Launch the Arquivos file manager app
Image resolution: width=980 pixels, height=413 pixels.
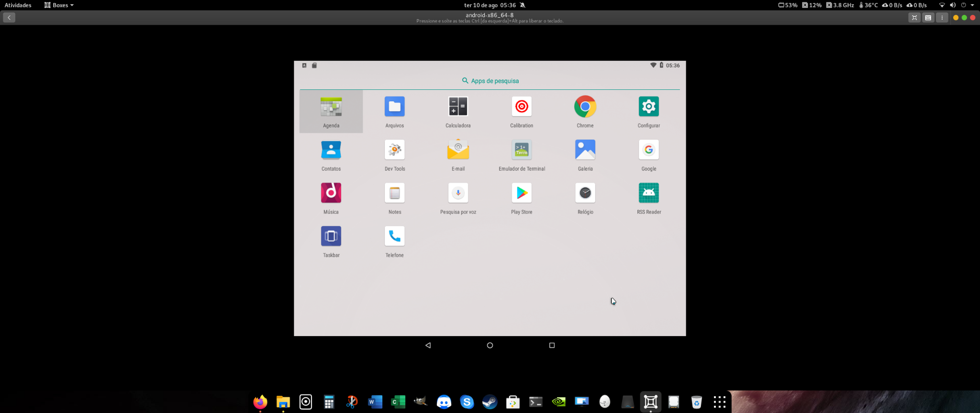tap(395, 111)
